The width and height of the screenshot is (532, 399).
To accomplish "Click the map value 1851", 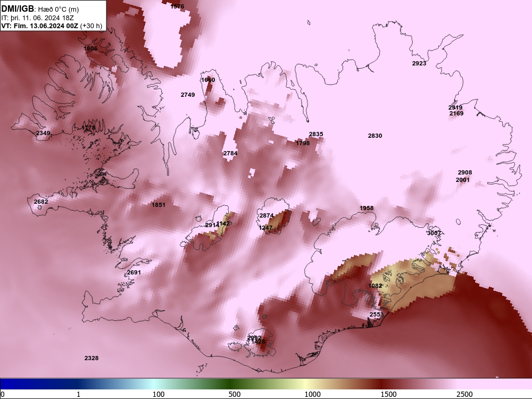I will pyautogui.click(x=159, y=205).
